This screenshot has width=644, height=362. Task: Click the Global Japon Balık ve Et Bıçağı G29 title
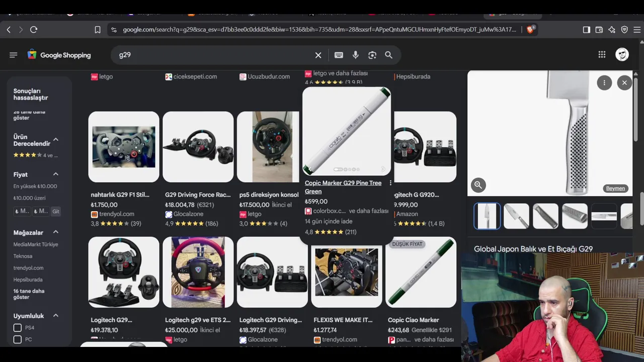click(x=533, y=249)
